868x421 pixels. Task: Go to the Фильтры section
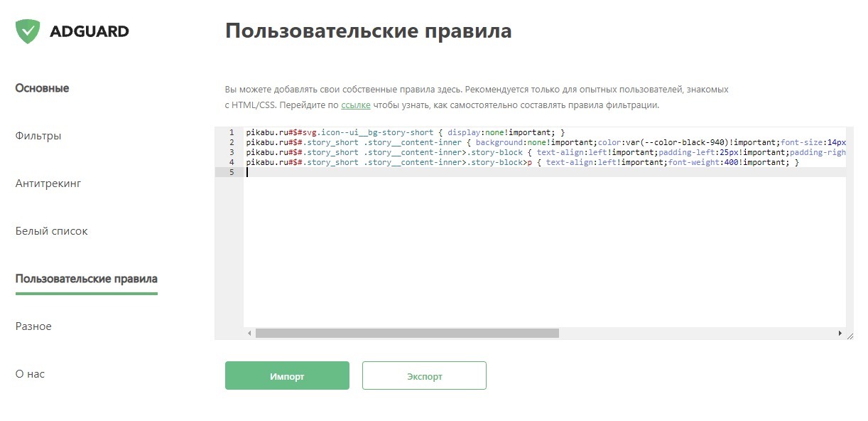pyautogui.click(x=38, y=136)
